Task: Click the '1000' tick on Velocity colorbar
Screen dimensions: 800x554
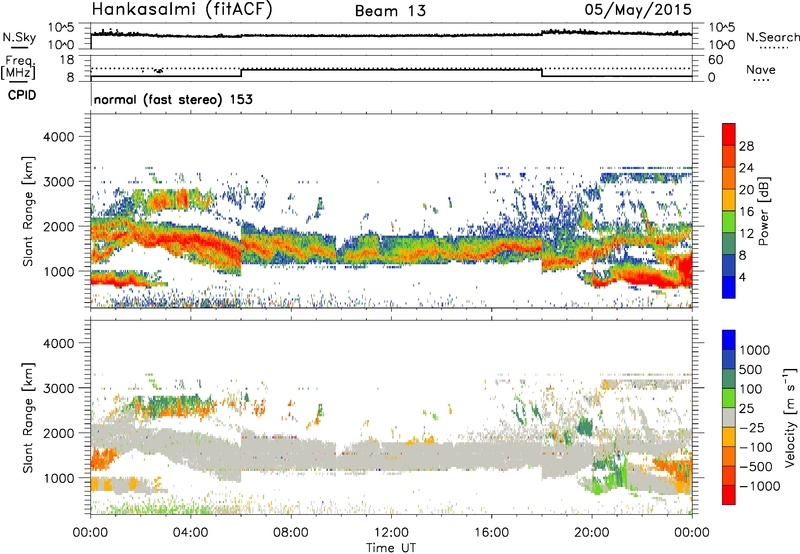Action: pyautogui.click(x=755, y=350)
